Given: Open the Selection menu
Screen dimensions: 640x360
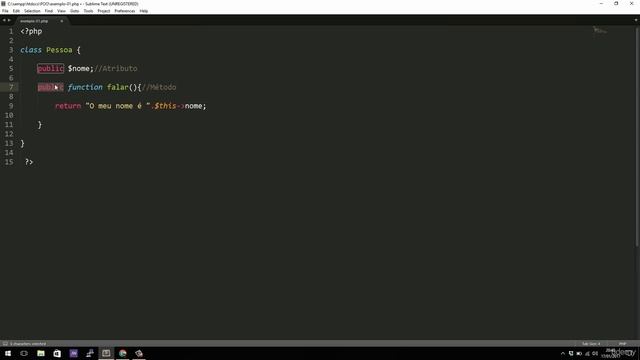Looking at the screenshot, I should click(32, 11).
